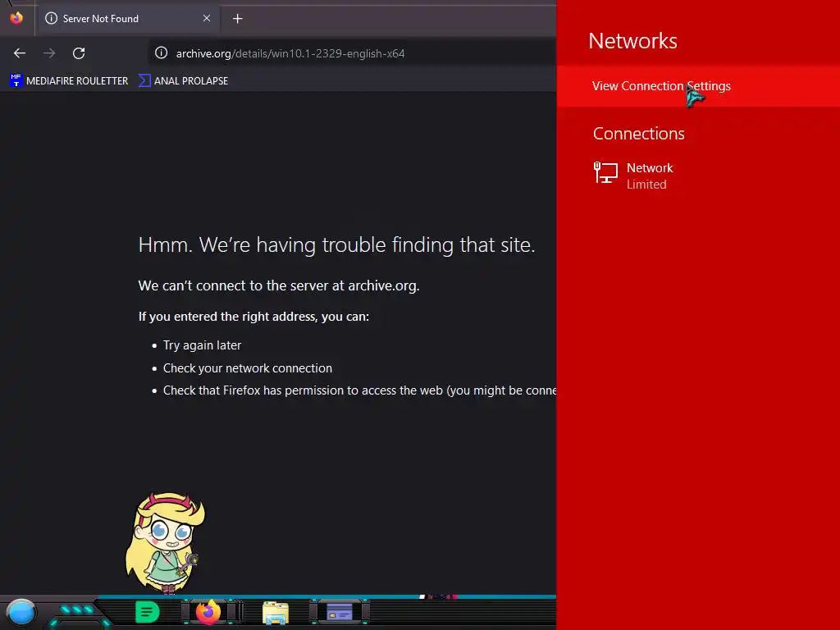Go back to the previous page

coord(20,53)
